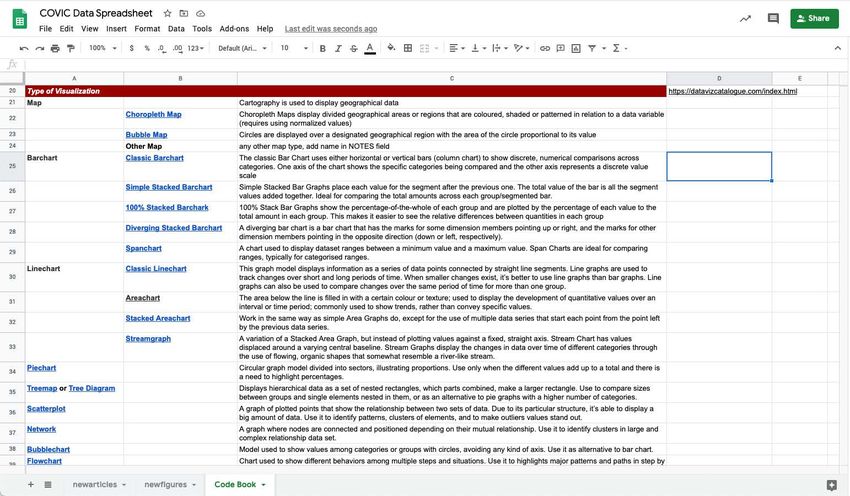Viewport: 850px width, 496px height.
Task: Open the Data menu
Action: pos(176,29)
